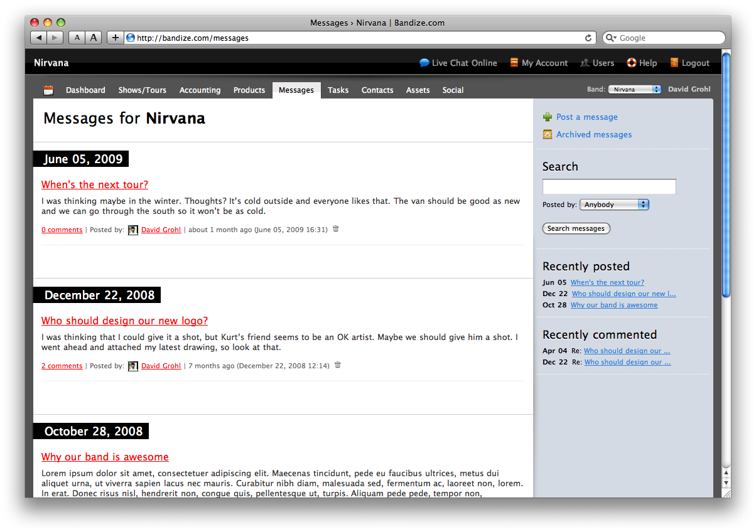Click the Help lifebuoy icon
Screen dimensions: 756x532
click(x=632, y=63)
